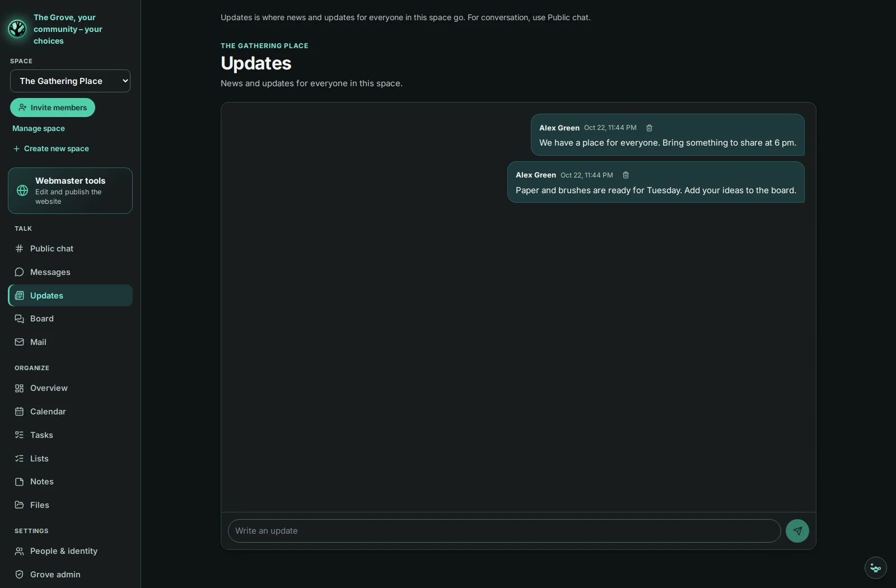Viewport: 896px width, 588px height.
Task: Click the Updates page heading
Action: coord(256,63)
